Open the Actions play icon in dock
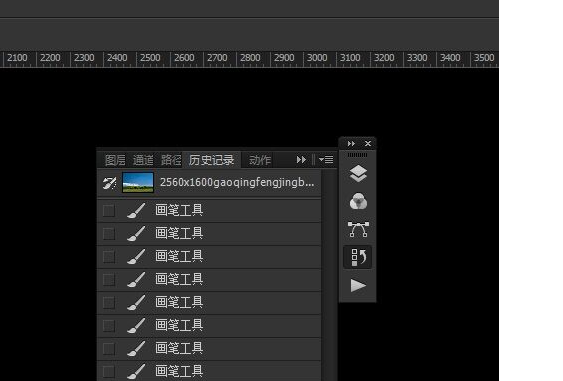The image size is (563, 381). [358, 285]
